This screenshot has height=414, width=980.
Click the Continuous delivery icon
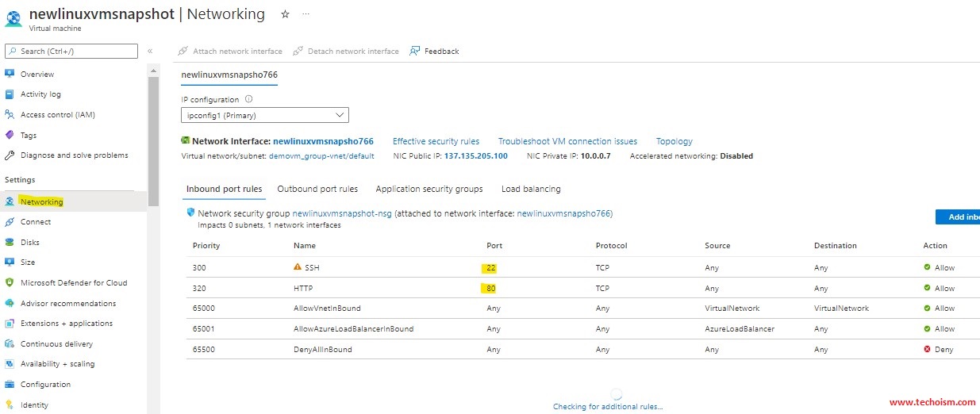click(10, 343)
